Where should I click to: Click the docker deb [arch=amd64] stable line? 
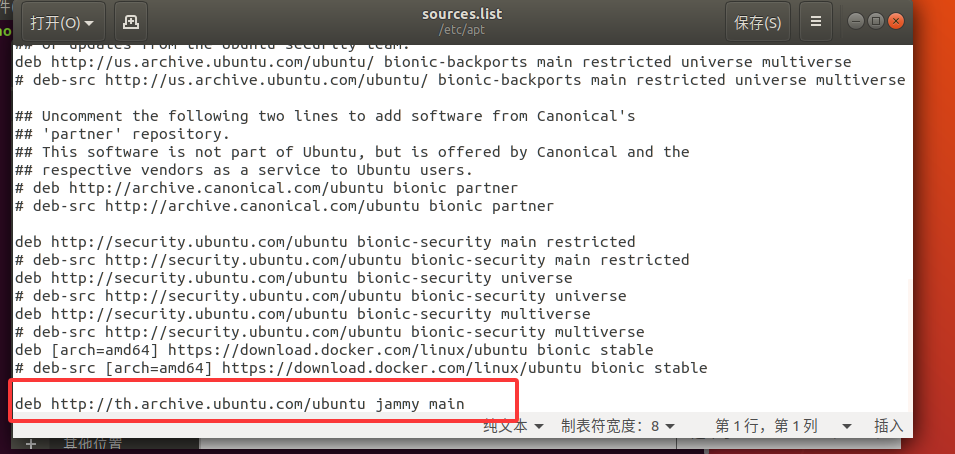[x=334, y=350]
